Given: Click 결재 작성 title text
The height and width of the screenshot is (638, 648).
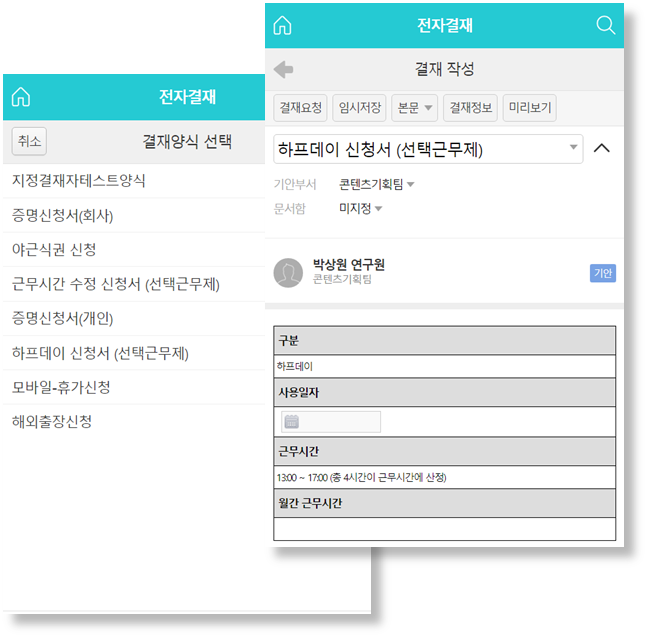Looking at the screenshot, I should click(x=445, y=69).
